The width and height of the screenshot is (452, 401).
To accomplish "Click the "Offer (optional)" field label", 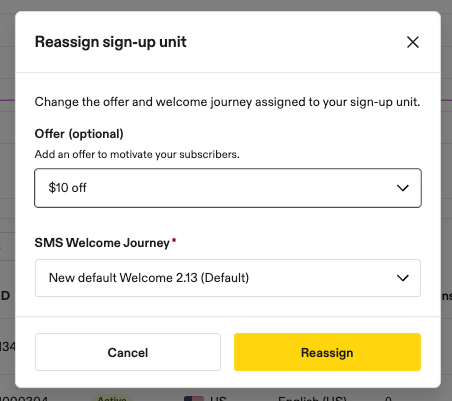I will pos(79,134).
